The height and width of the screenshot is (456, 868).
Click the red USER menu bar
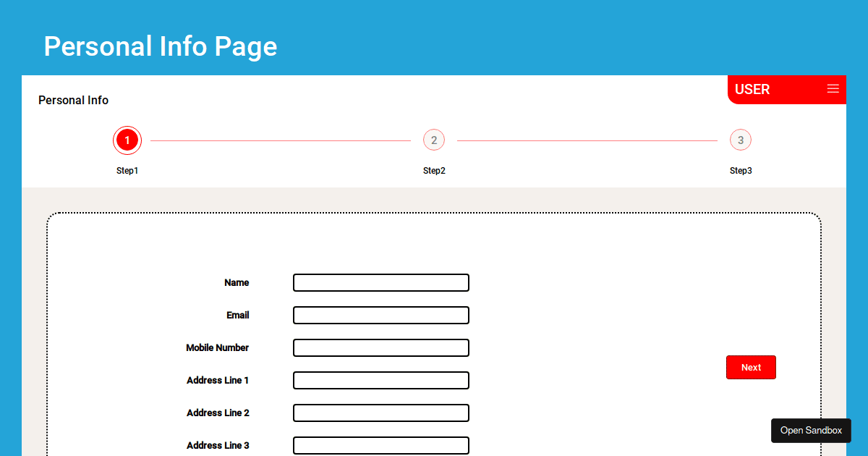pos(786,89)
